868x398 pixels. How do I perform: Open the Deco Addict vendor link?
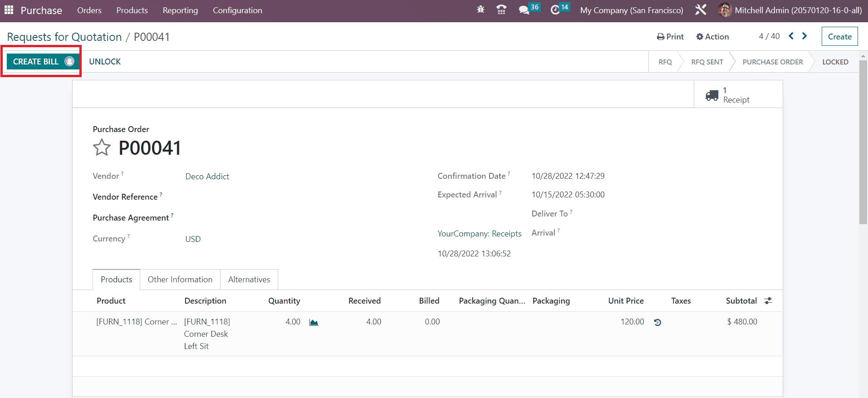(207, 177)
